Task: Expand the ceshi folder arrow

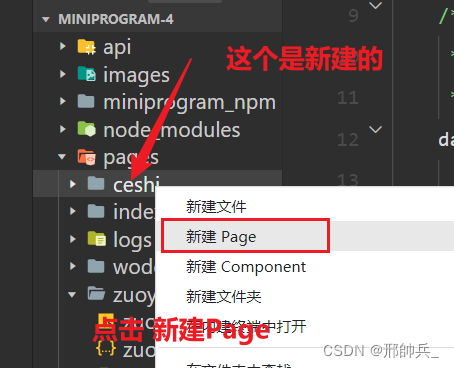Action: (x=73, y=184)
